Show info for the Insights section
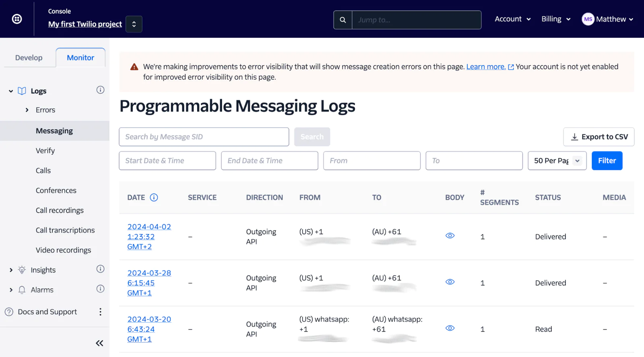644x357 pixels. tap(100, 269)
